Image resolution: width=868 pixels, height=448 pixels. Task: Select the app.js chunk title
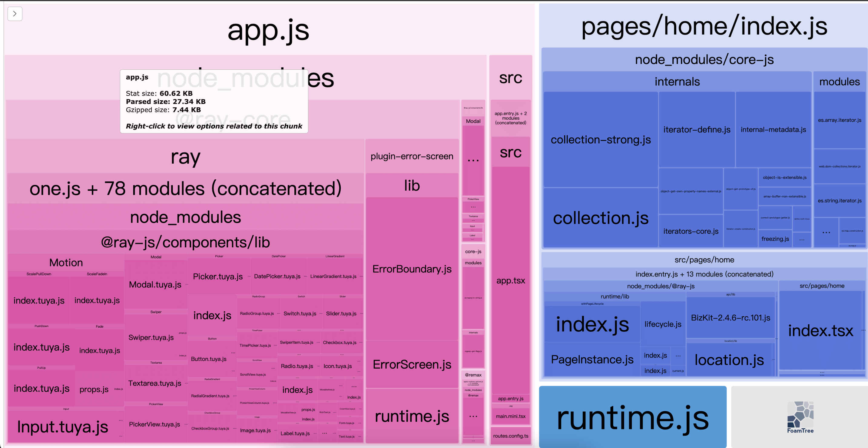pos(268,30)
